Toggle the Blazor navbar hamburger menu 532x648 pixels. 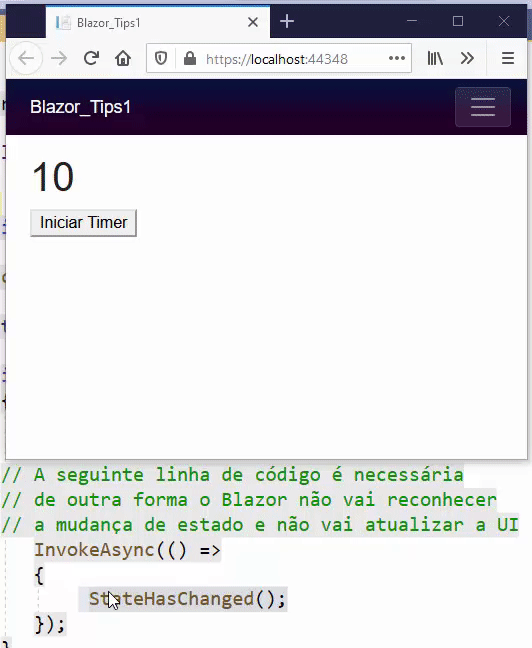483,107
